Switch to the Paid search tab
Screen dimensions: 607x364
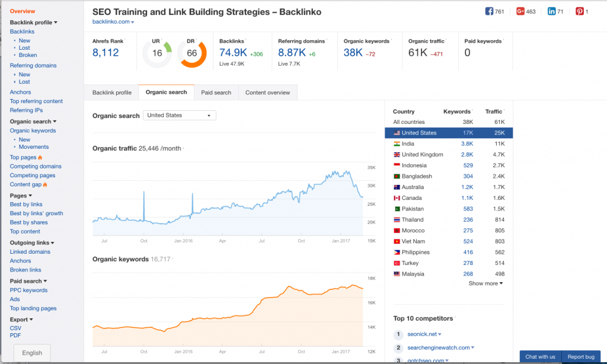[x=216, y=92]
